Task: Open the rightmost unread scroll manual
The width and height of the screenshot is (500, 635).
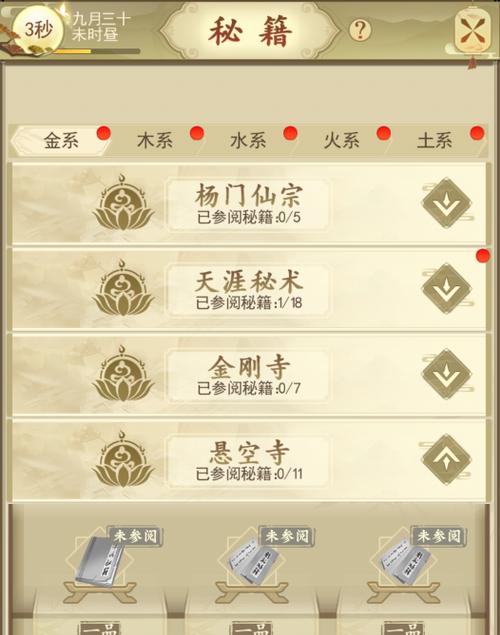Action: [x=404, y=562]
